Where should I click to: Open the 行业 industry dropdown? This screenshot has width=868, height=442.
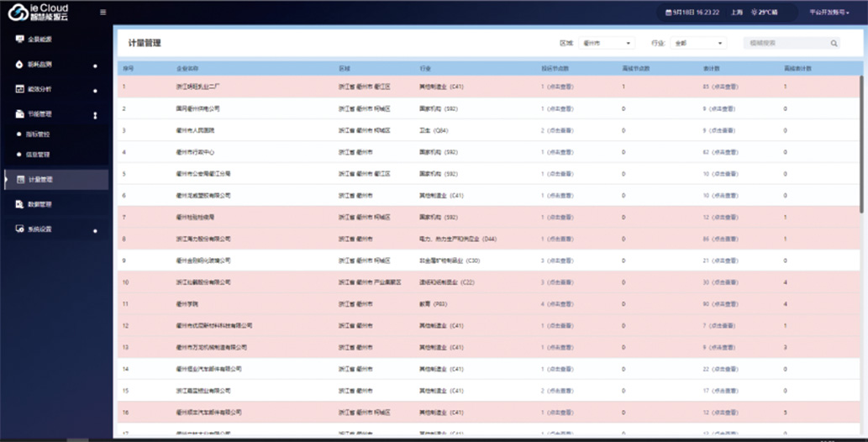pos(697,43)
